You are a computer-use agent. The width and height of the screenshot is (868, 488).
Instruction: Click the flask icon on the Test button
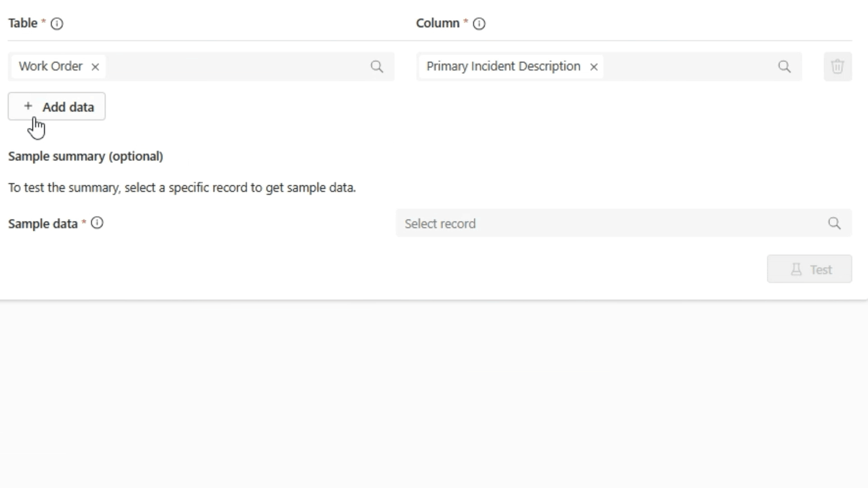tap(795, 269)
